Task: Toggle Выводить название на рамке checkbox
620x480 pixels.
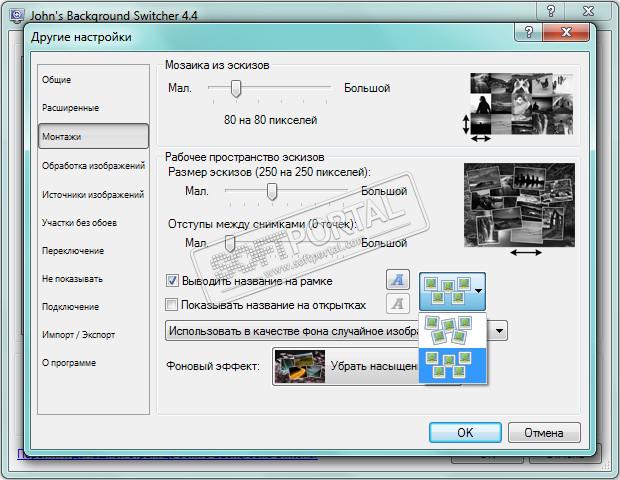Action: click(172, 281)
